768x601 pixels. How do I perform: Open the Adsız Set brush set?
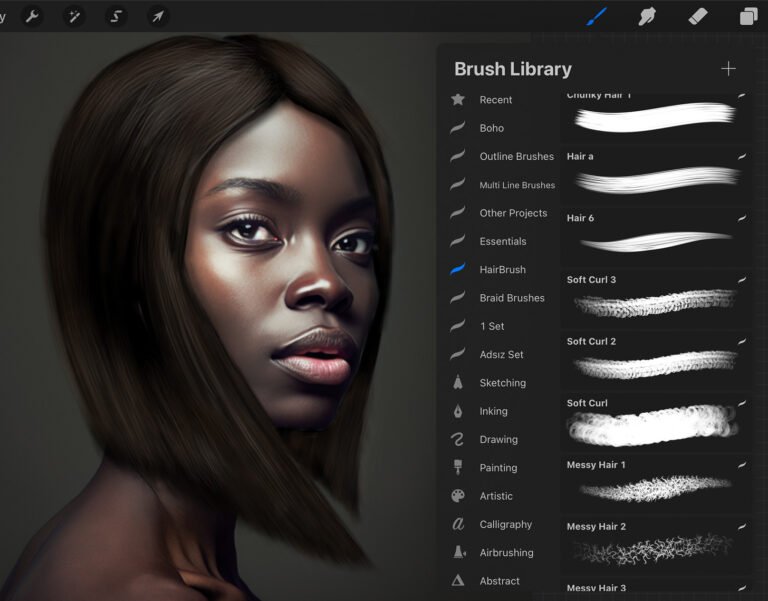tap(501, 355)
